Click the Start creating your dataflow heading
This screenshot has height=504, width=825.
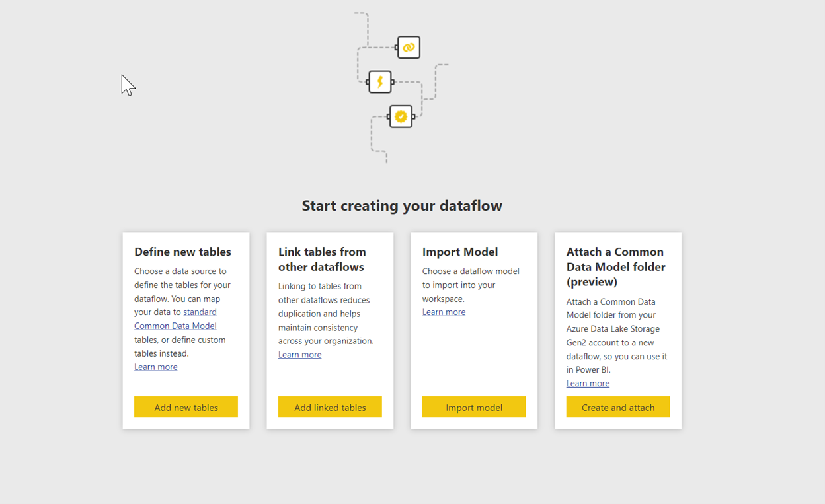[402, 205]
